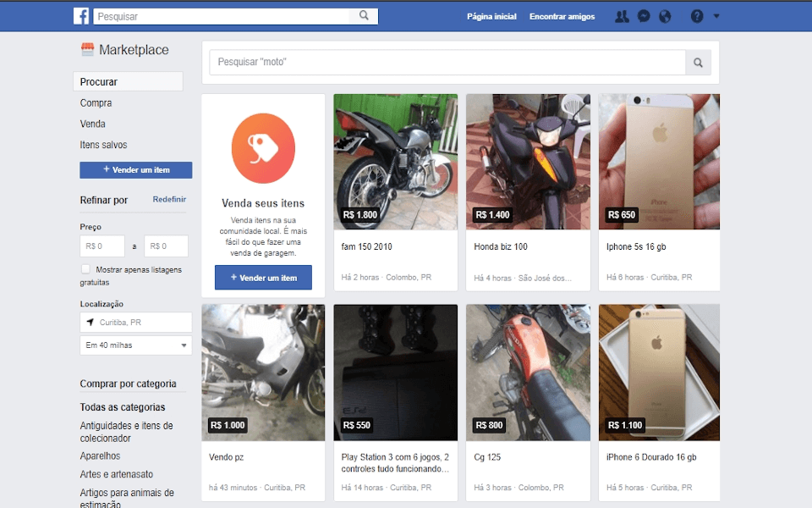Click the top search magnifier icon

pos(364,15)
